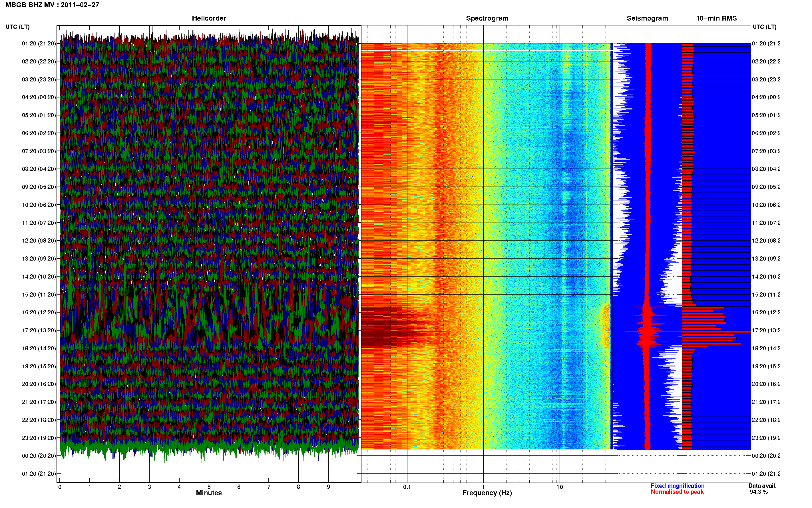The image size is (812, 508).
Task: Click the red 'Normalised to peak' legend
Action: (677, 492)
